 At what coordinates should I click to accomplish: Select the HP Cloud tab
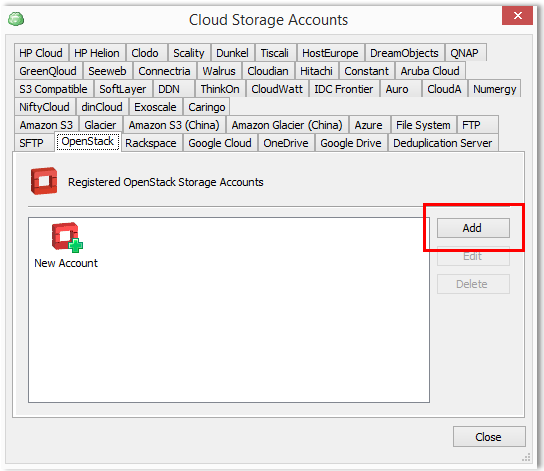41,53
